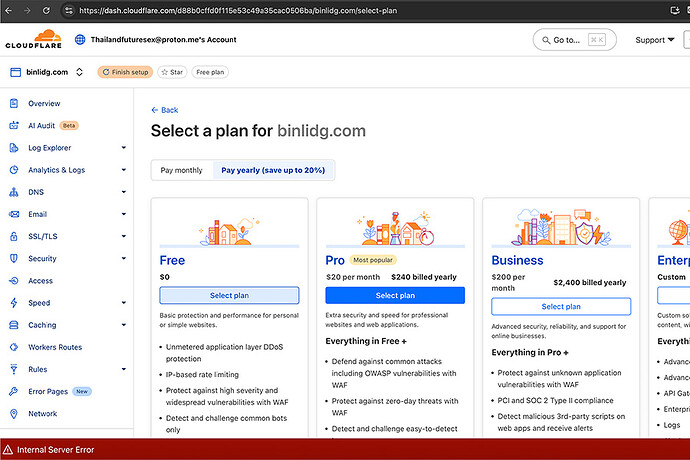Click the browser address bar URL
This screenshot has height=460, width=690.
(238, 11)
